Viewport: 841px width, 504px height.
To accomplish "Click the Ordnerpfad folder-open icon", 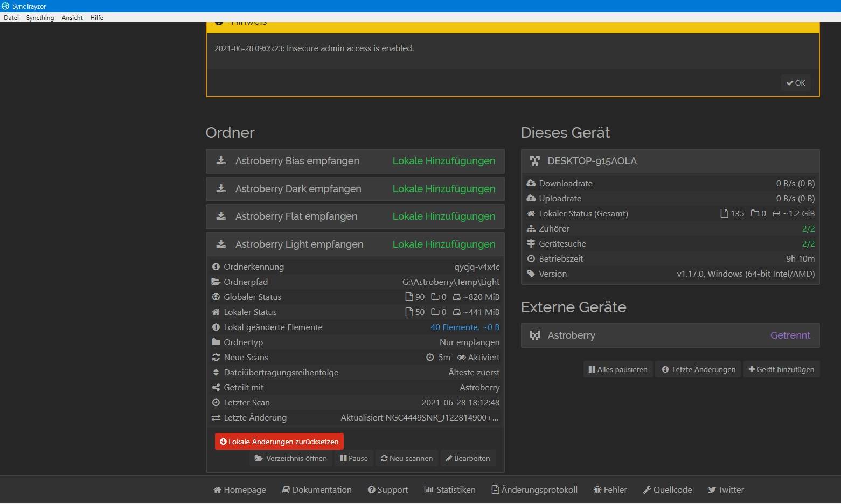I will click(216, 282).
